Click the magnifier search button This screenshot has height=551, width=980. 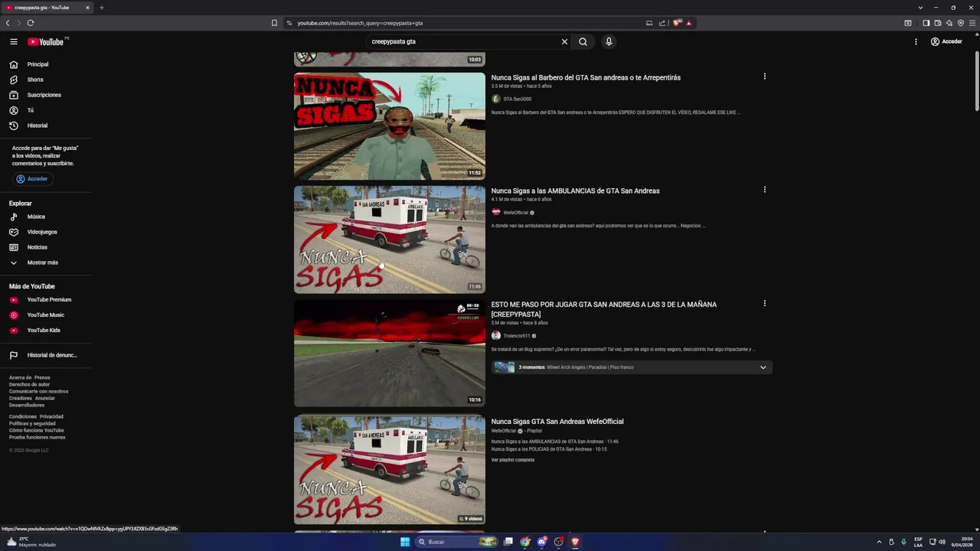click(x=583, y=41)
